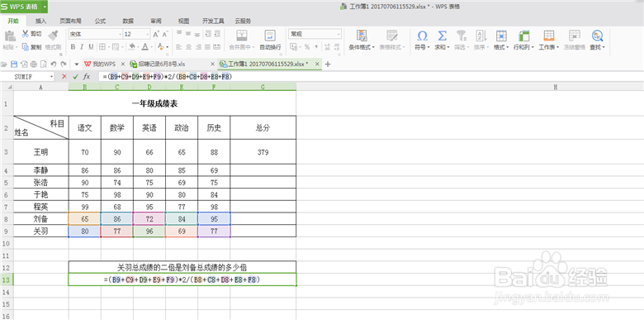This screenshot has width=644, height=320.
Task: Click the fill color paint bucket
Action: [132, 47]
